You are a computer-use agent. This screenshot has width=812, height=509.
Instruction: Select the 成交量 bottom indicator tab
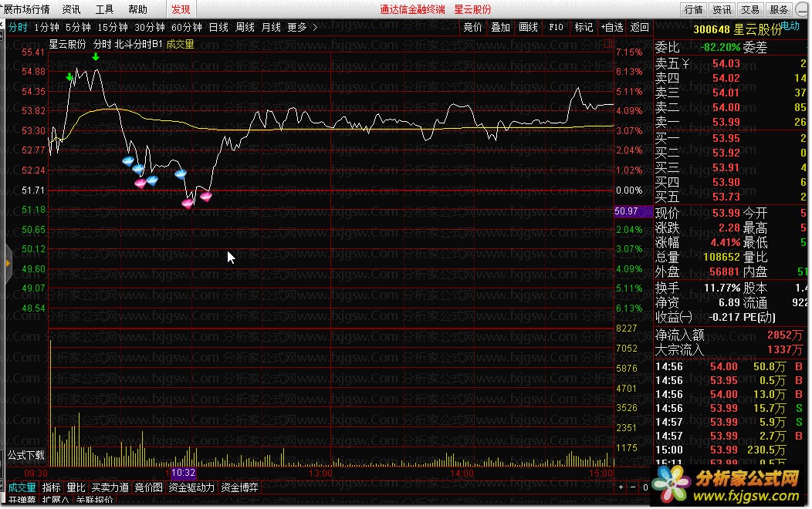(22, 487)
